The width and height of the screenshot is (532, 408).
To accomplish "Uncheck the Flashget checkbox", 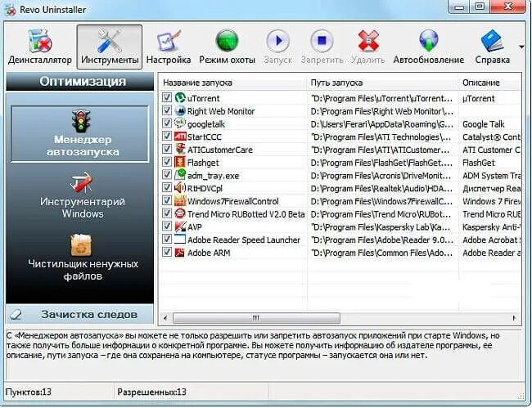I will [x=167, y=162].
